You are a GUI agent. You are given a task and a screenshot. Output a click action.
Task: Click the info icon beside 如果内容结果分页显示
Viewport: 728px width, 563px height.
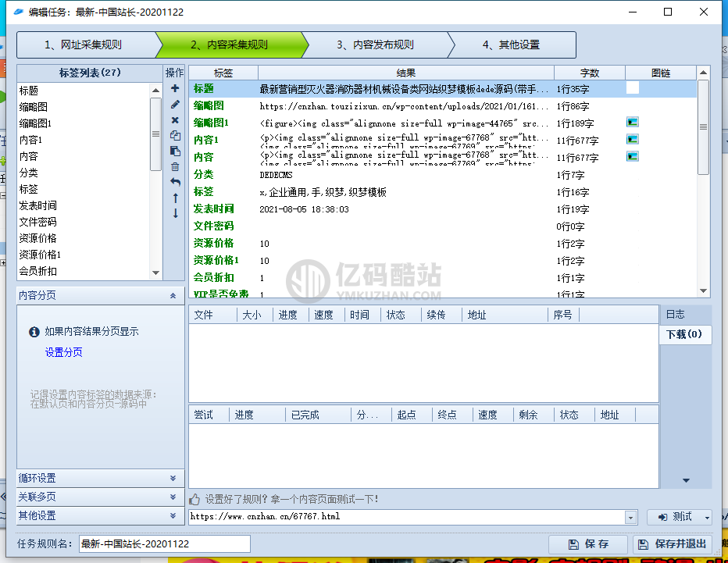point(34,332)
